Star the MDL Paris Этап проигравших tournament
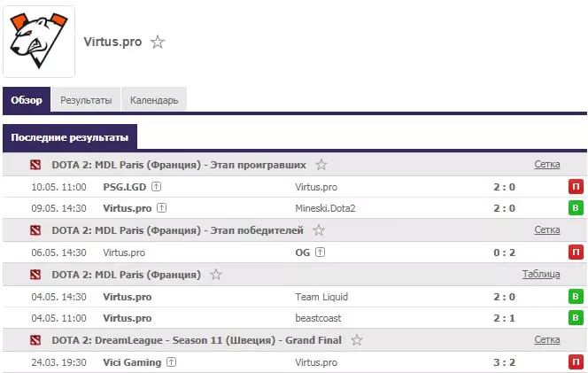 click(321, 165)
